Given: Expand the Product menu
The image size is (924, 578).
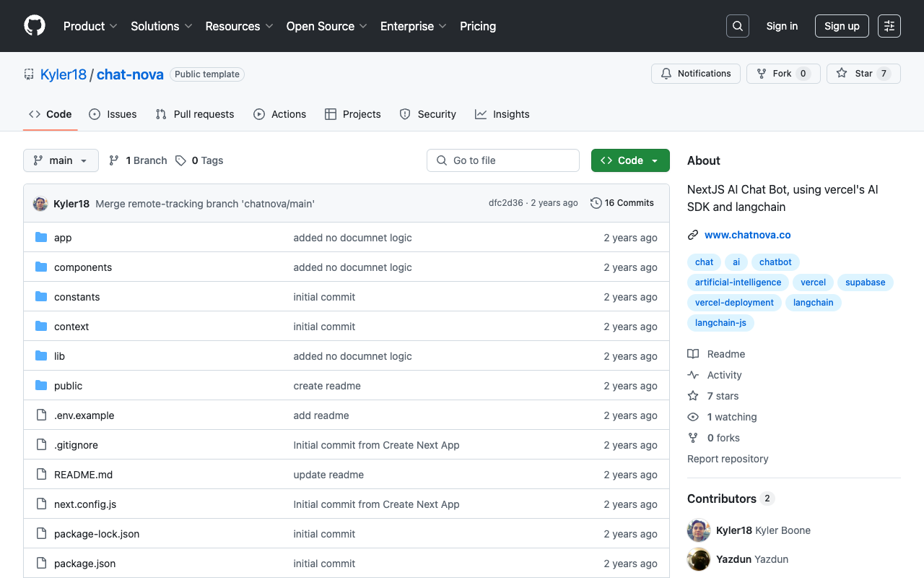Looking at the screenshot, I should pyautogui.click(x=90, y=26).
